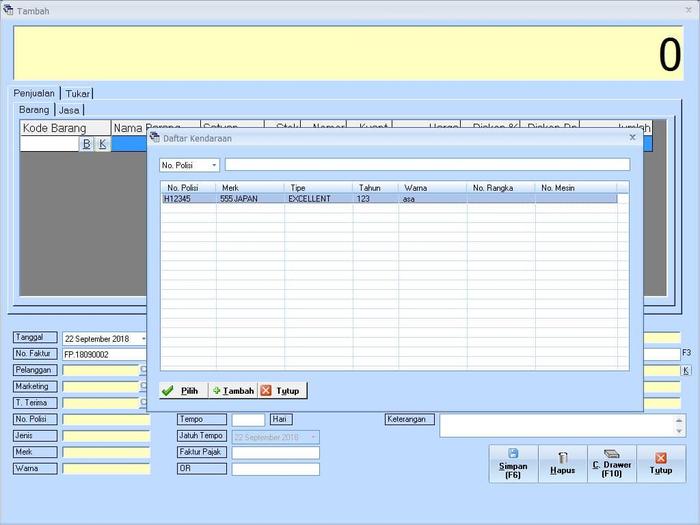This screenshot has width=700, height=525.
Task: Click Tutup in the Daftar Kendaraan dialog
Action: point(283,391)
